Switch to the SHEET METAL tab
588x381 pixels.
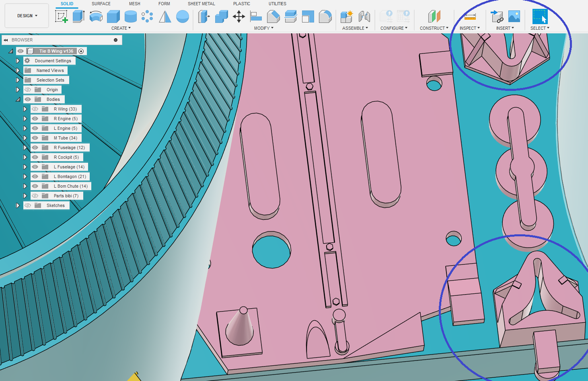click(201, 4)
